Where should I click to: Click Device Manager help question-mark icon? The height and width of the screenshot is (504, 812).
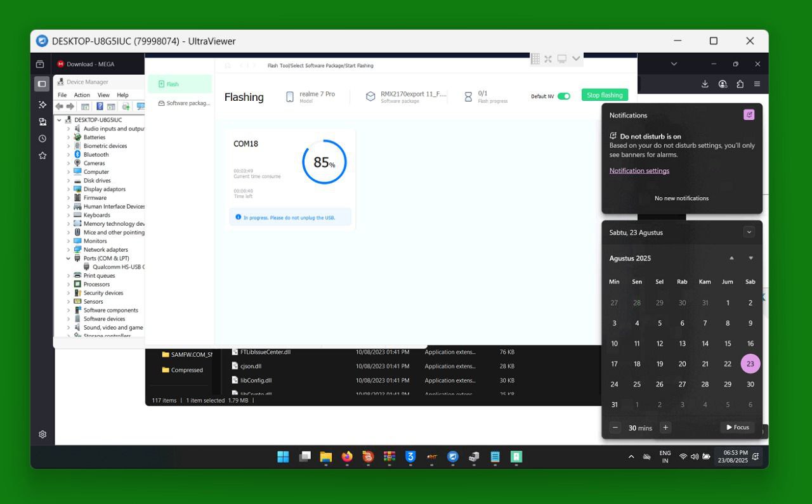pos(100,107)
